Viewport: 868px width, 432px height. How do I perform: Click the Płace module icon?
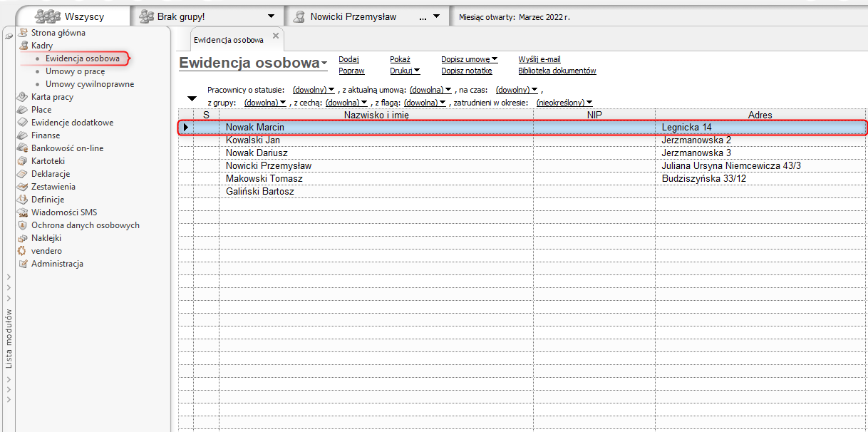(x=24, y=110)
